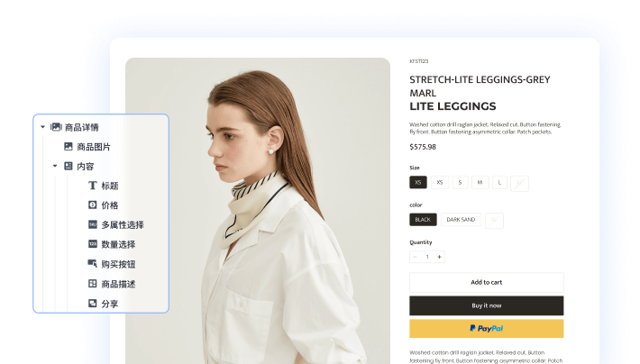The image size is (640, 364).
Task: Click the 内容 layout icon
Action: 69,166
